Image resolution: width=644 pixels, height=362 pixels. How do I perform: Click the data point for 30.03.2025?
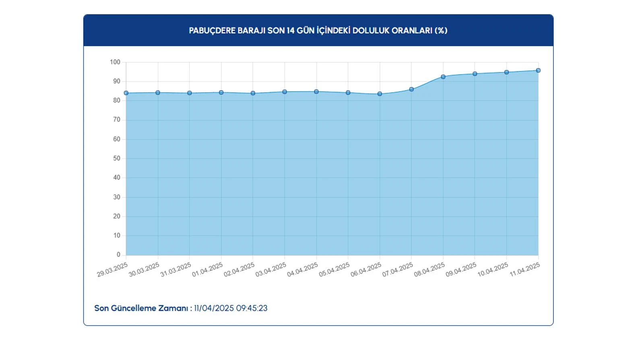[158, 93]
